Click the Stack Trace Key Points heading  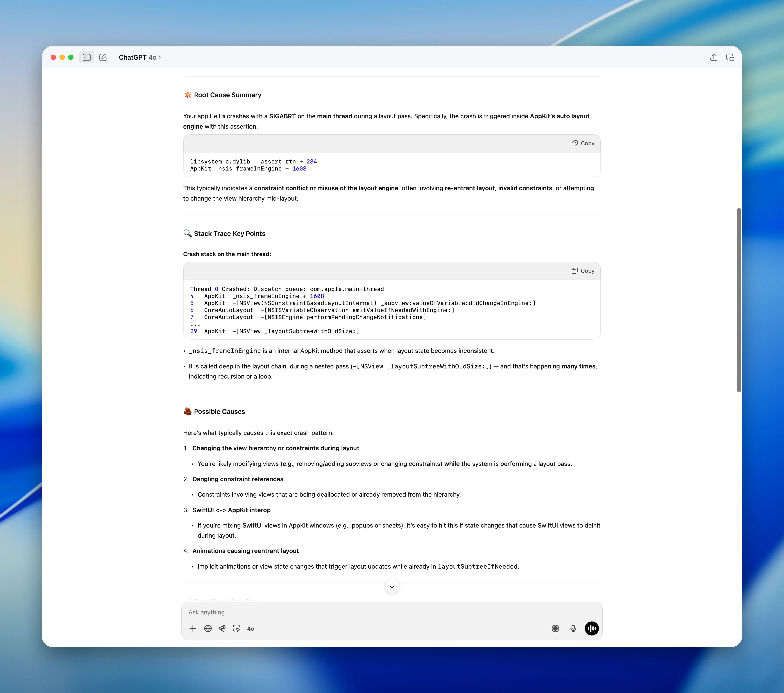(x=229, y=234)
